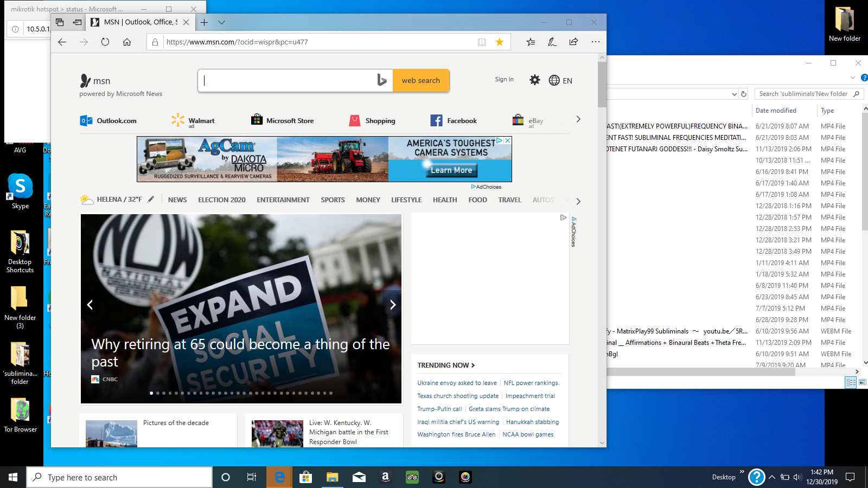Click the Bing search icon
The image size is (868, 488).
point(382,80)
